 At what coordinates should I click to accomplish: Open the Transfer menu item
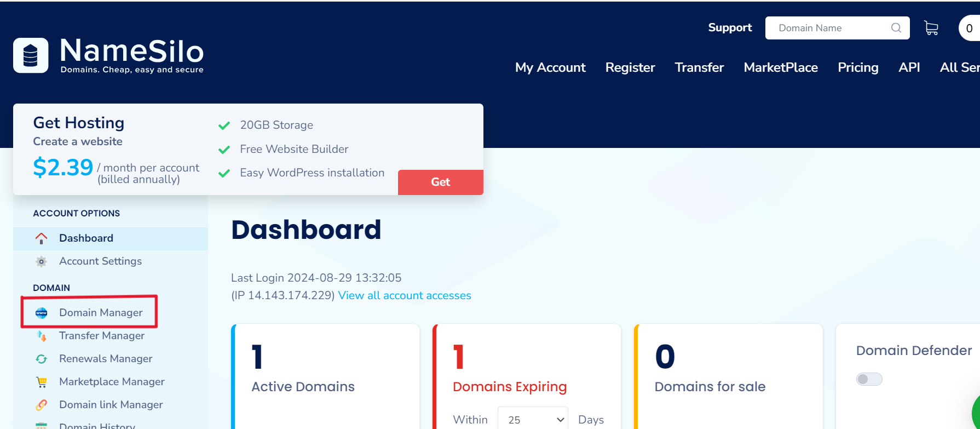[x=699, y=67]
